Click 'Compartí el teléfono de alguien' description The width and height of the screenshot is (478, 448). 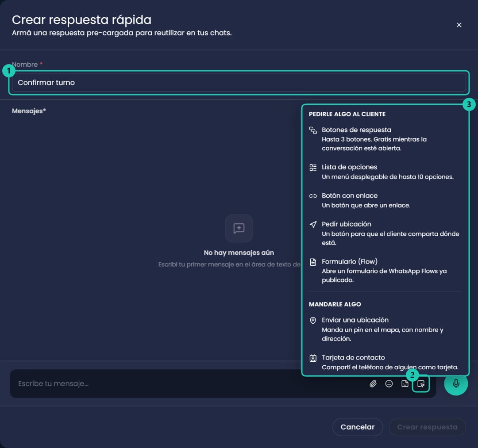coord(390,368)
